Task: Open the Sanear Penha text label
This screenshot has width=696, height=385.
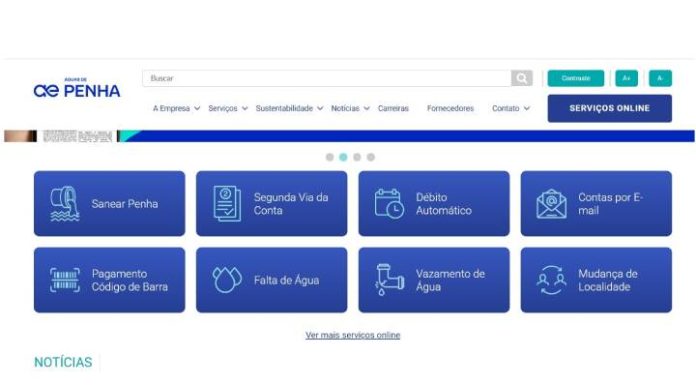Action: [125, 204]
